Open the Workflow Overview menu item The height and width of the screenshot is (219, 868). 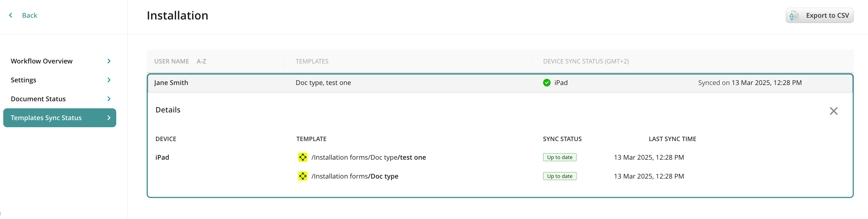click(x=41, y=61)
